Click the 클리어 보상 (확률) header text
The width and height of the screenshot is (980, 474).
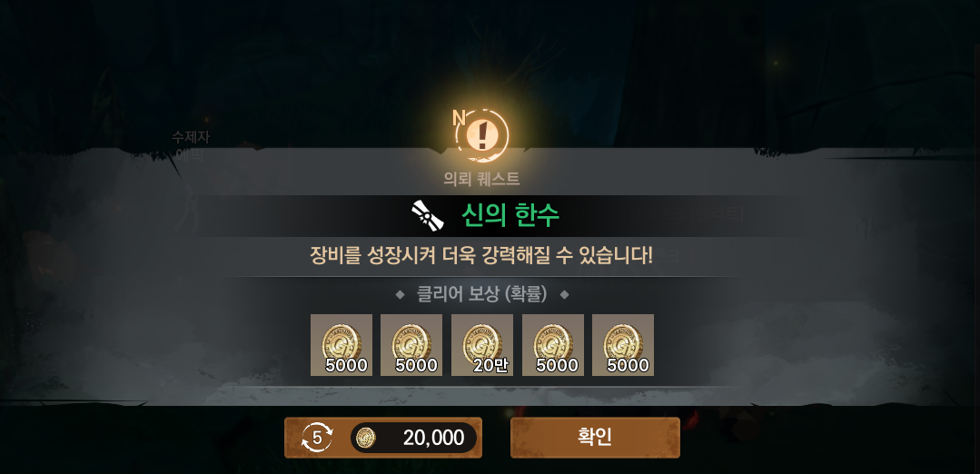482,294
